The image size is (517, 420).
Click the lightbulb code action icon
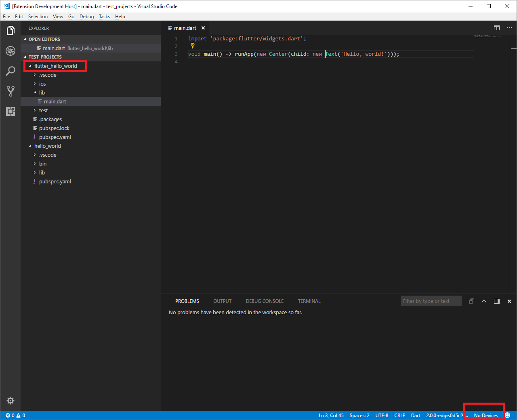[x=193, y=46]
